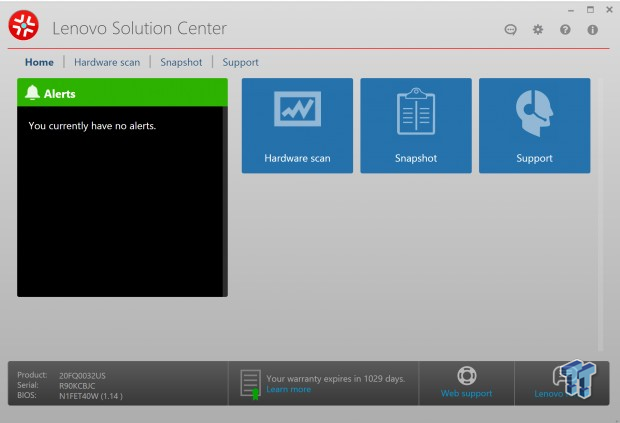Screen dimensions: 620x423
Task: Click the Alerts bell icon
Action: point(32,93)
